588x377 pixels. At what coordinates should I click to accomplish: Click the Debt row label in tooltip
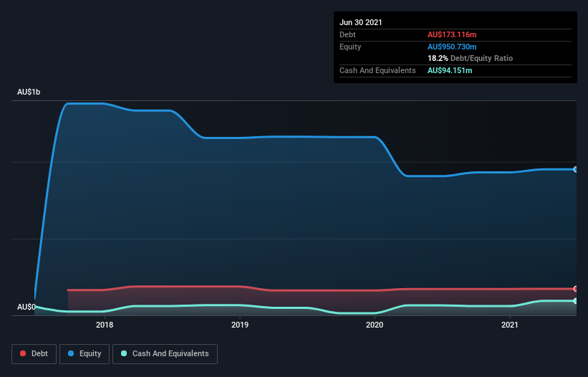coord(347,35)
